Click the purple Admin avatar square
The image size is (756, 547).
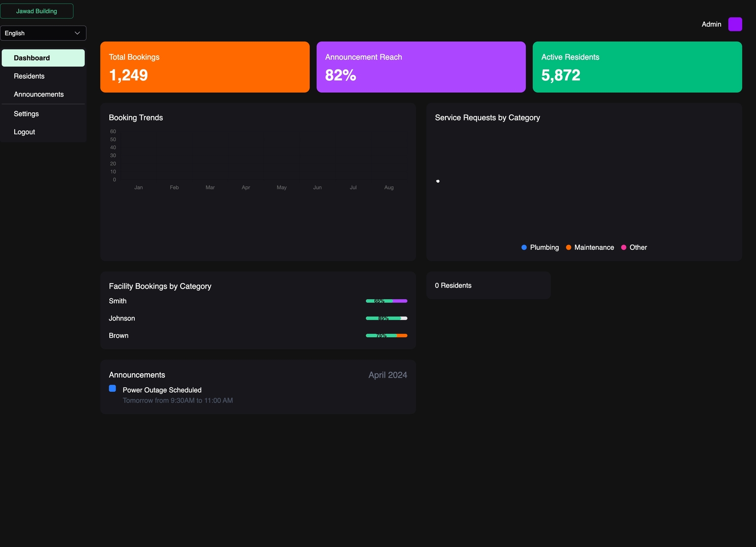(735, 24)
